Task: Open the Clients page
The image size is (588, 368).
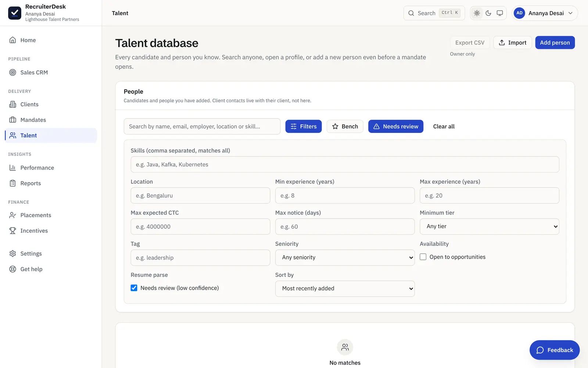Action: coord(51,105)
